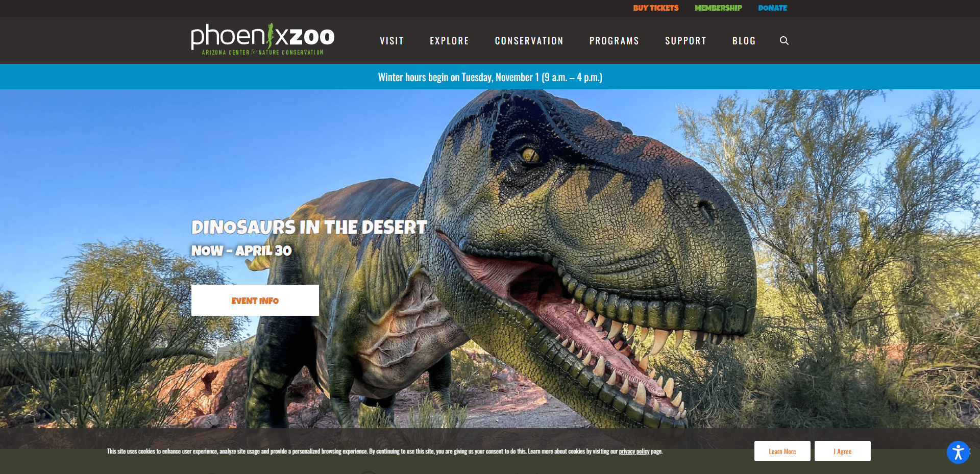Open the Explore menu

(449, 41)
